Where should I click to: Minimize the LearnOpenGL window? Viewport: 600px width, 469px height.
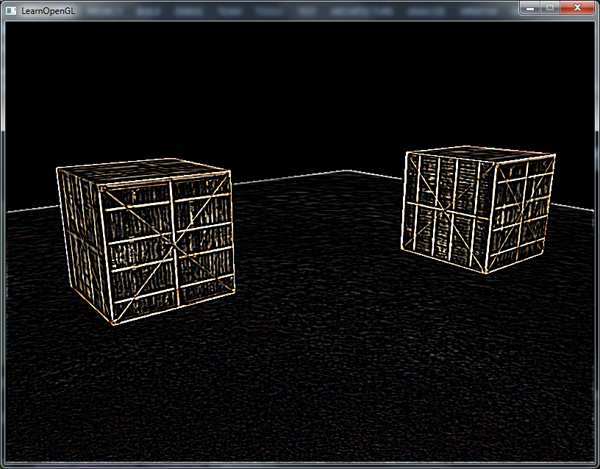pos(529,8)
